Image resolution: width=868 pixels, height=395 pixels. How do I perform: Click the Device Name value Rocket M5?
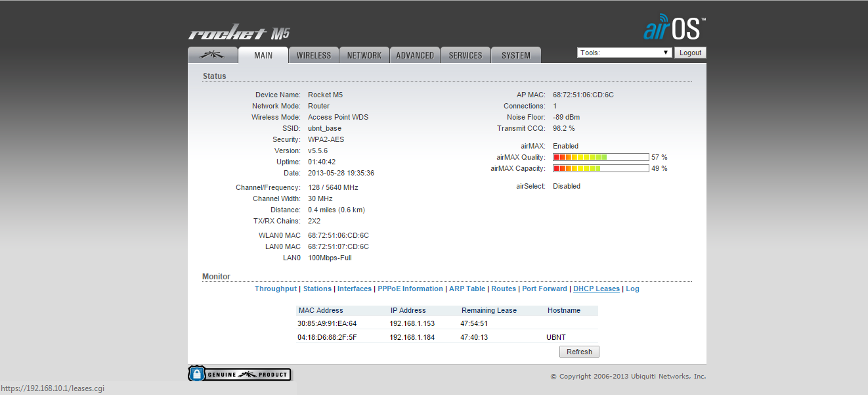(325, 95)
